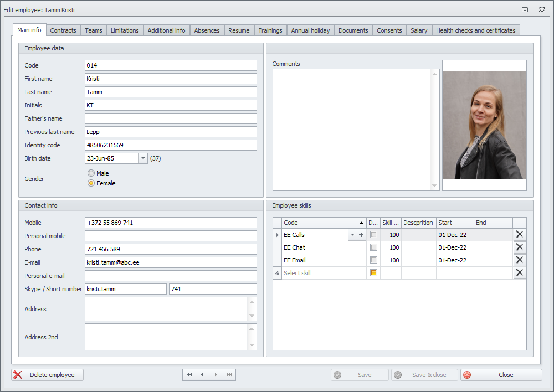Go to the first employee record
This screenshot has height=392, width=554.
point(189,375)
